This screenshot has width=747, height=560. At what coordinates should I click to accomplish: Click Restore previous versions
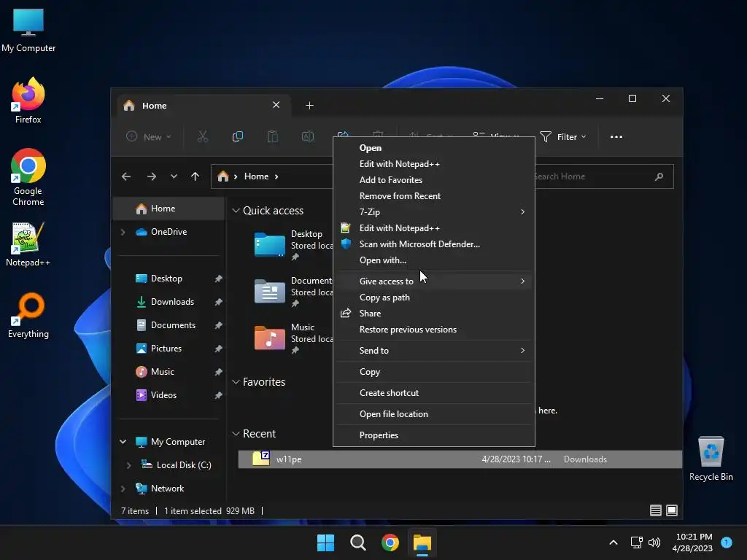click(433, 330)
